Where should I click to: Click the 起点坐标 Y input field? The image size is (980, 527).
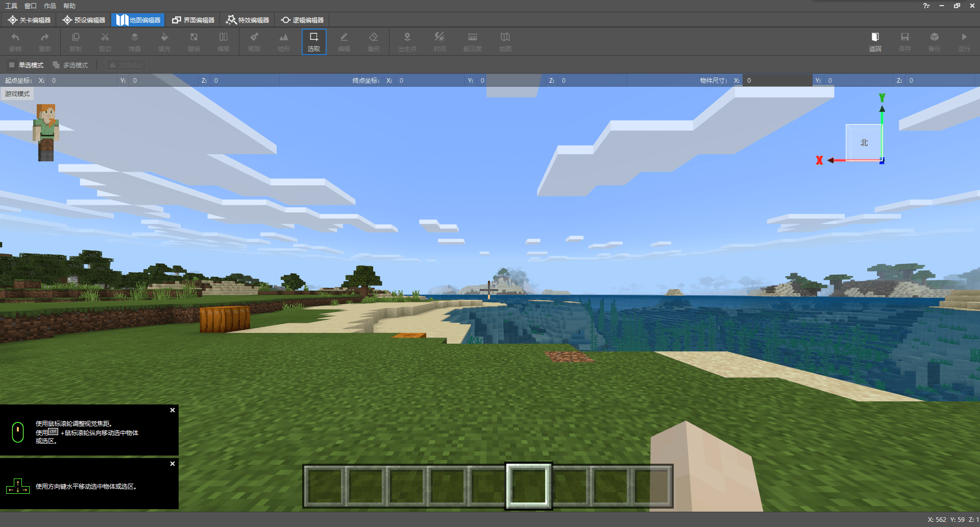164,80
